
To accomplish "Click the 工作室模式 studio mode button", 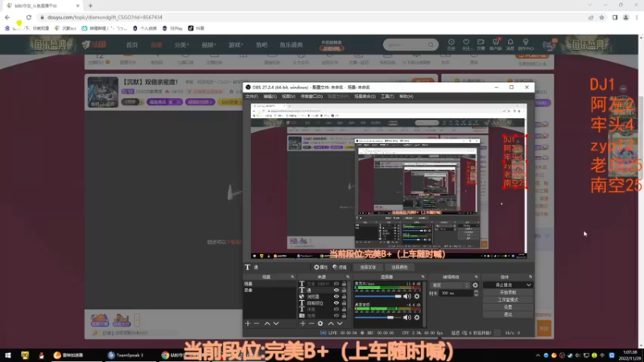I will click(508, 299).
